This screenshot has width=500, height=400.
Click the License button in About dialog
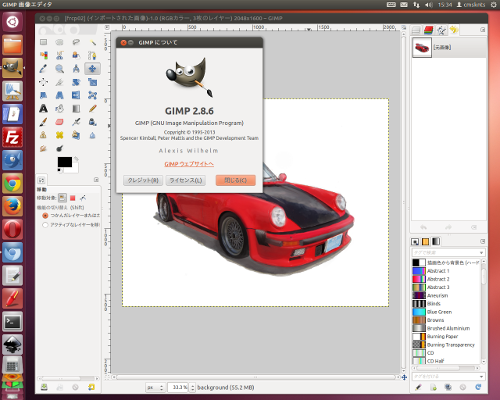186,180
